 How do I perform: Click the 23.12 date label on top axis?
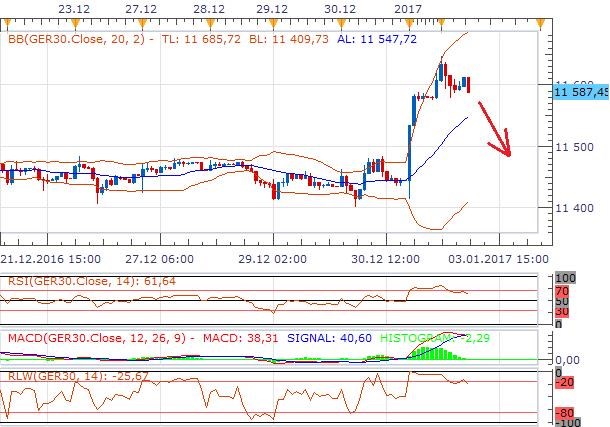click(72, 8)
